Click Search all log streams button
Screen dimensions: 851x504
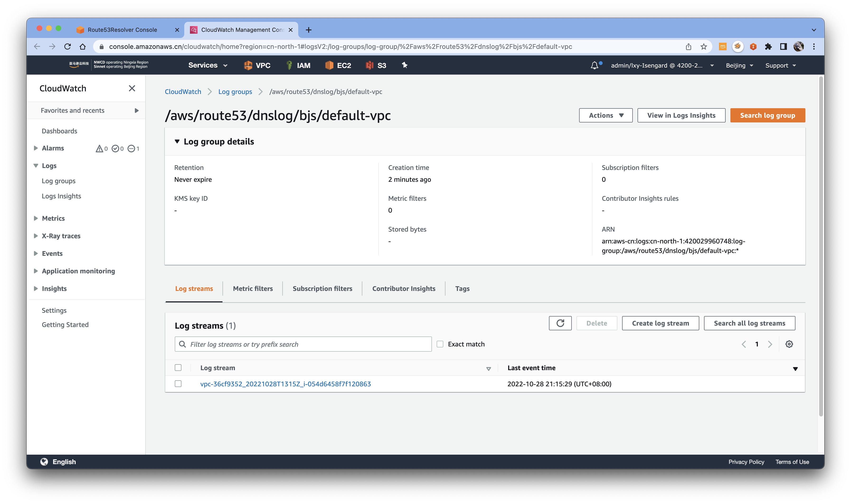749,323
